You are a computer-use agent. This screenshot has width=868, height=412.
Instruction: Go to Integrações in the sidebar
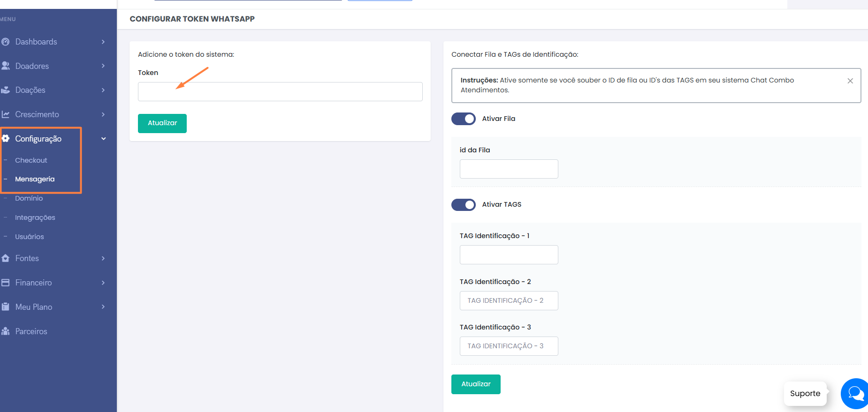click(35, 217)
